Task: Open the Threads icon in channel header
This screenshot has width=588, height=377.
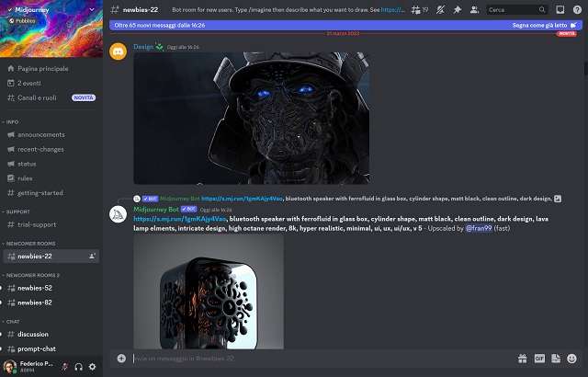Action: tap(416, 10)
